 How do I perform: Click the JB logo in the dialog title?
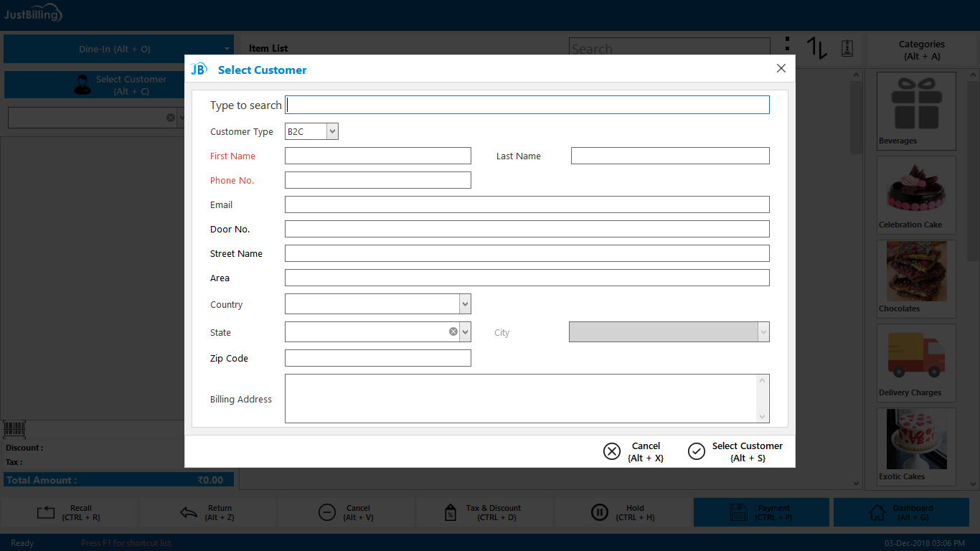pos(199,69)
